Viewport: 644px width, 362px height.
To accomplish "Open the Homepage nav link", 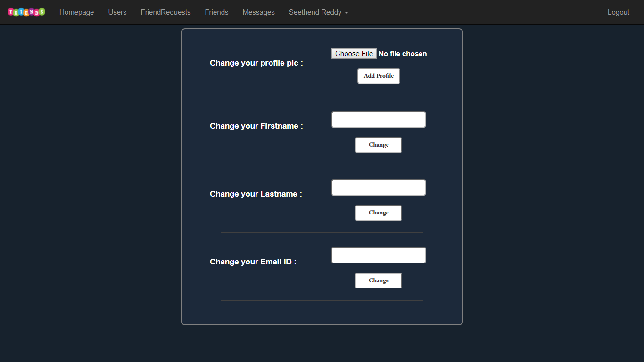I will [x=77, y=12].
